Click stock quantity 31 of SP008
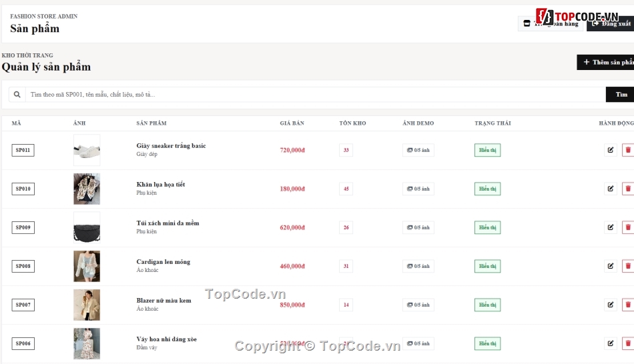Image resolution: width=634 pixels, height=364 pixels. (346, 266)
